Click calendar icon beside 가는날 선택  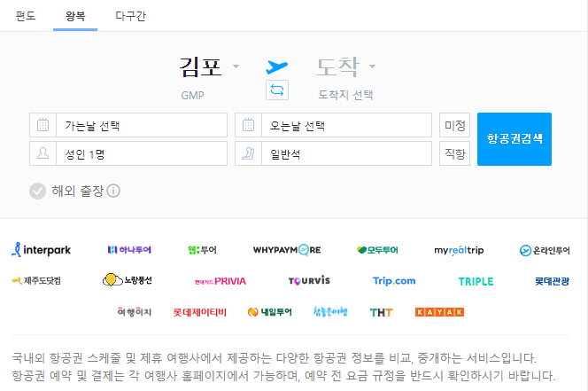[43, 125]
